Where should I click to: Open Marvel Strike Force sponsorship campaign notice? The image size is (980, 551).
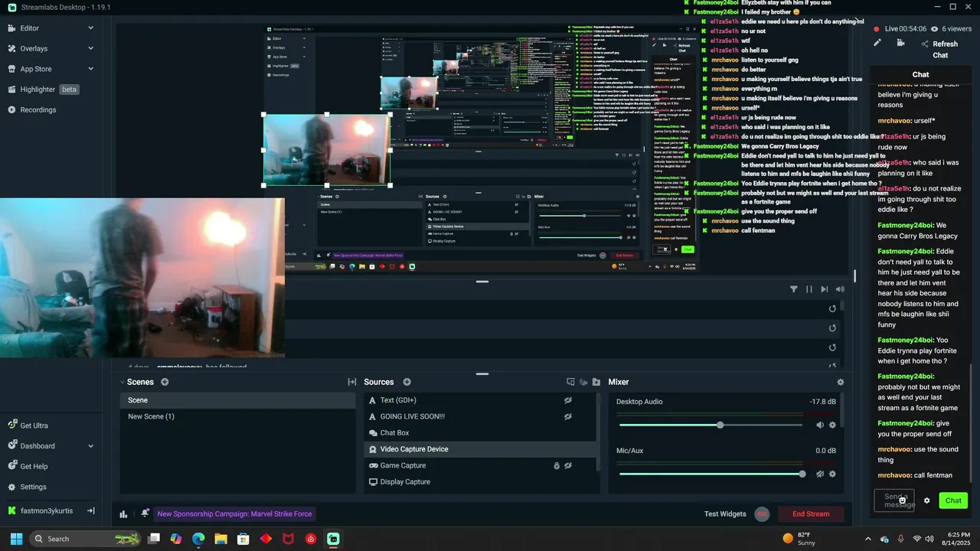pyautogui.click(x=234, y=514)
